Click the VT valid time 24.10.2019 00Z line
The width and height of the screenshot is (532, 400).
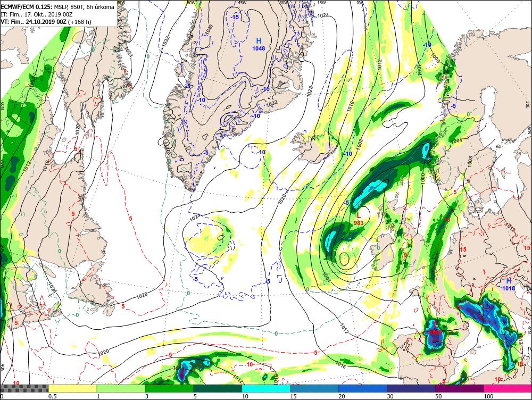(46, 22)
